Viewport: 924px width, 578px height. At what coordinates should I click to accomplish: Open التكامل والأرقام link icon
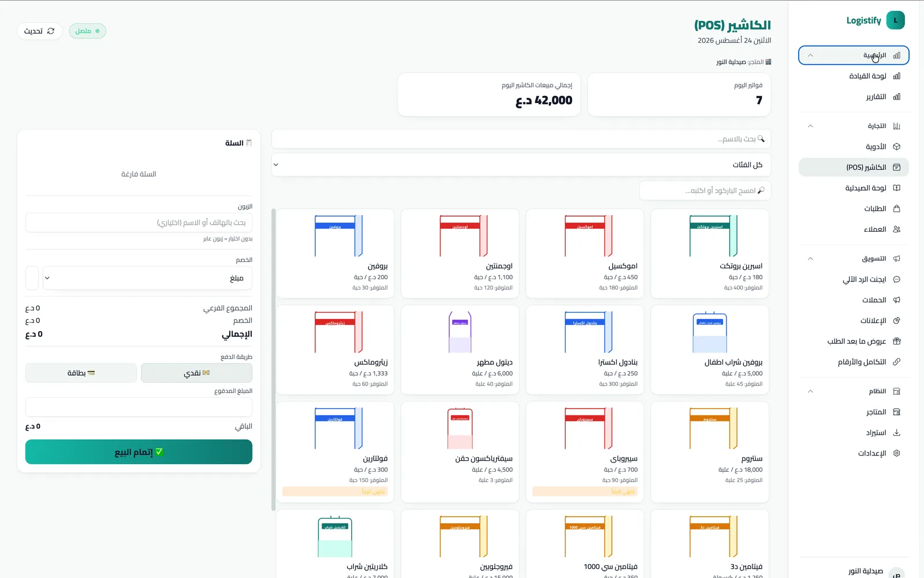click(897, 362)
